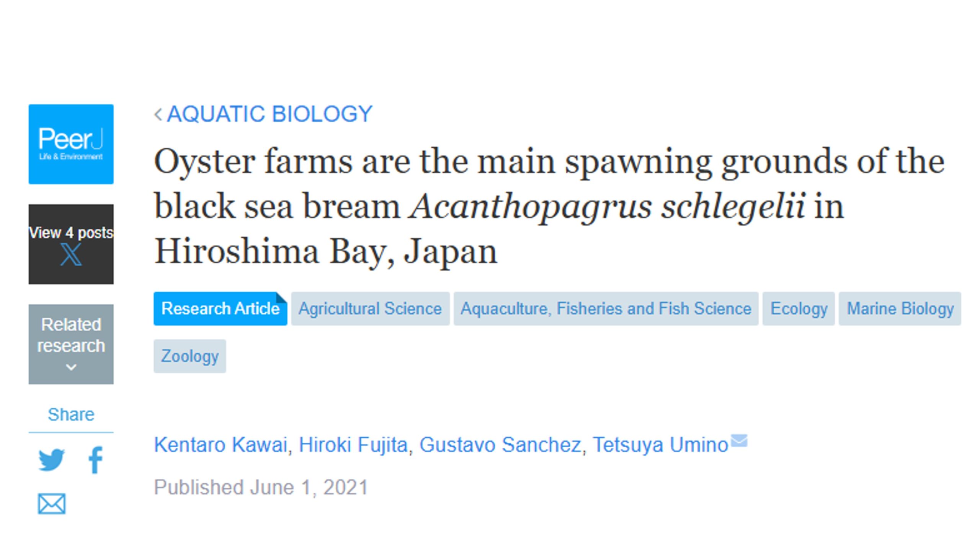Open author Tetsuya Umino's profile

[x=660, y=445]
